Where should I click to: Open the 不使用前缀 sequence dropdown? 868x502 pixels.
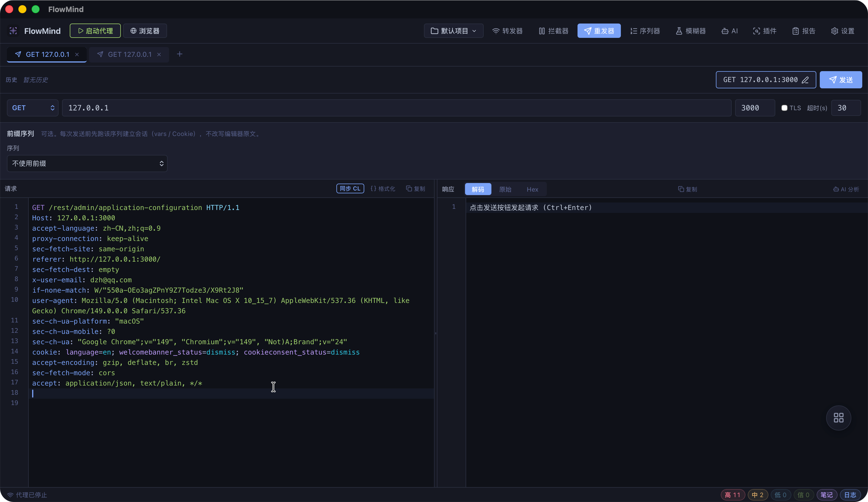tap(87, 163)
